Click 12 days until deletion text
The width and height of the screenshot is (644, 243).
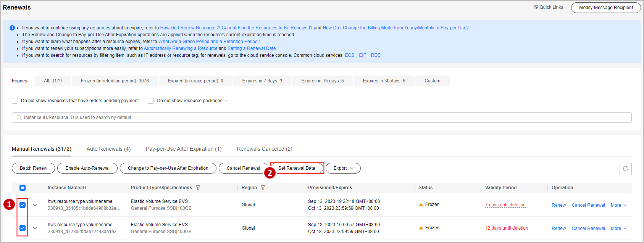pos(507,228)
